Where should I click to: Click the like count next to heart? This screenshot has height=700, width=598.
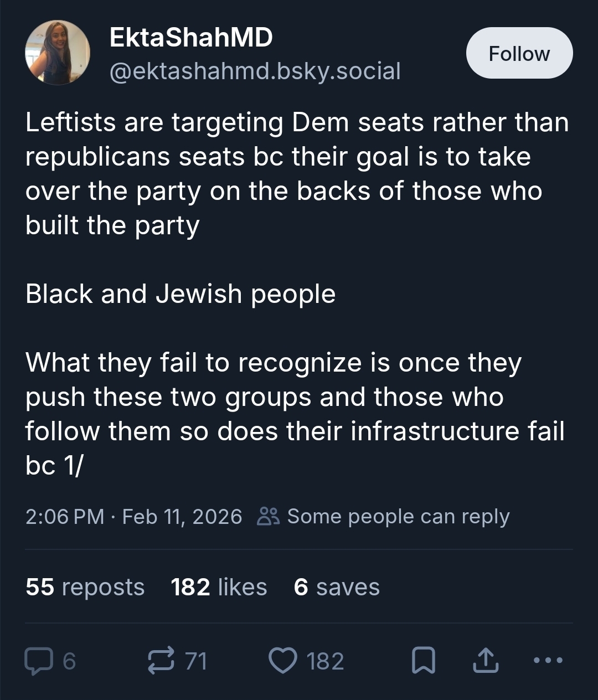point(325,661)
